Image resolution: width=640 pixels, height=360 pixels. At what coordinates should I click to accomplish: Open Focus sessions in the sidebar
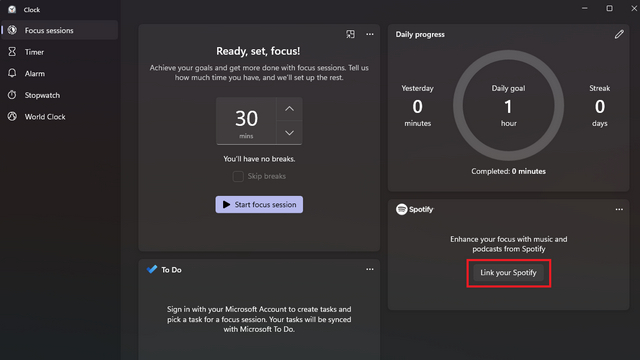click(x=60, y=30)
